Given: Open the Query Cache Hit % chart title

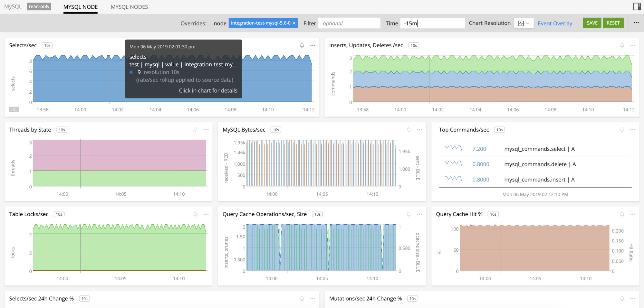Looking at the screenshot, I should click(459, 214).
